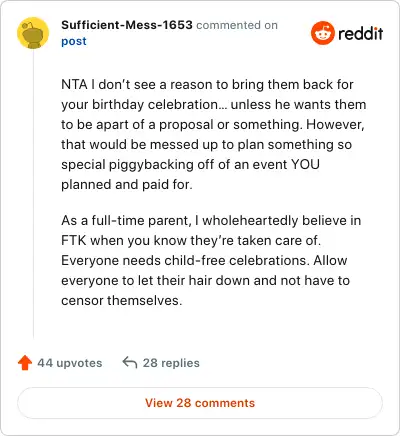Open Sufficient-Mess-1653's user profile link

[127, 25]
